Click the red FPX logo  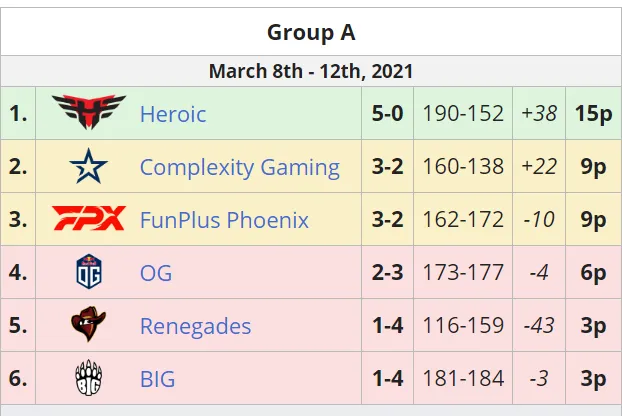pos(89,219)
